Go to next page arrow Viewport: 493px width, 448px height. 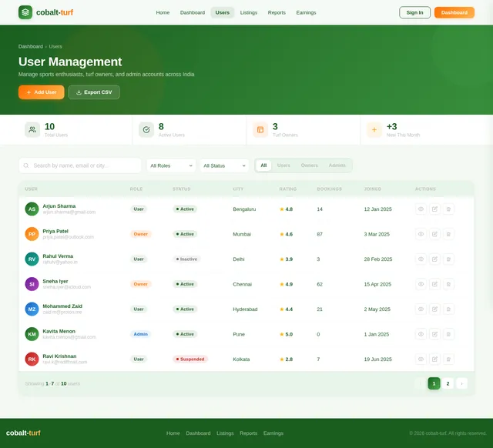(x=461, y=383)
